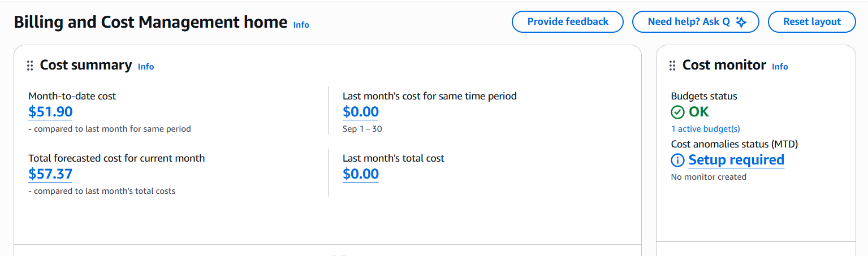
Task: Click the Provide feedback button
Action: (567, 22)
